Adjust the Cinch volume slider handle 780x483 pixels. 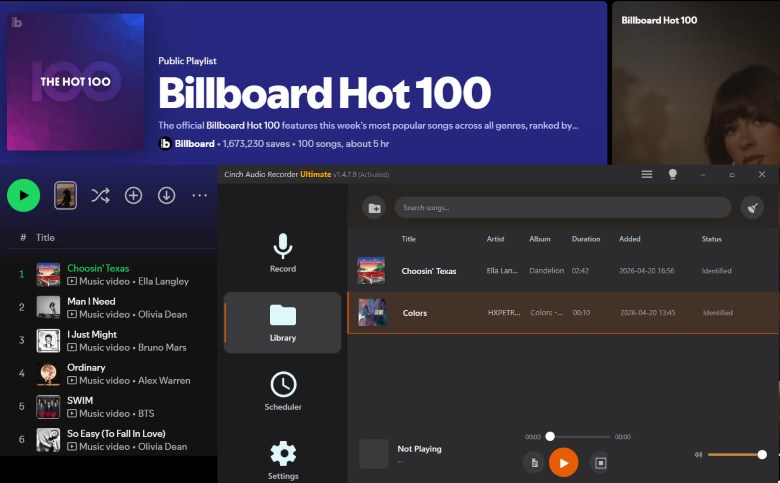click(762, 455)
